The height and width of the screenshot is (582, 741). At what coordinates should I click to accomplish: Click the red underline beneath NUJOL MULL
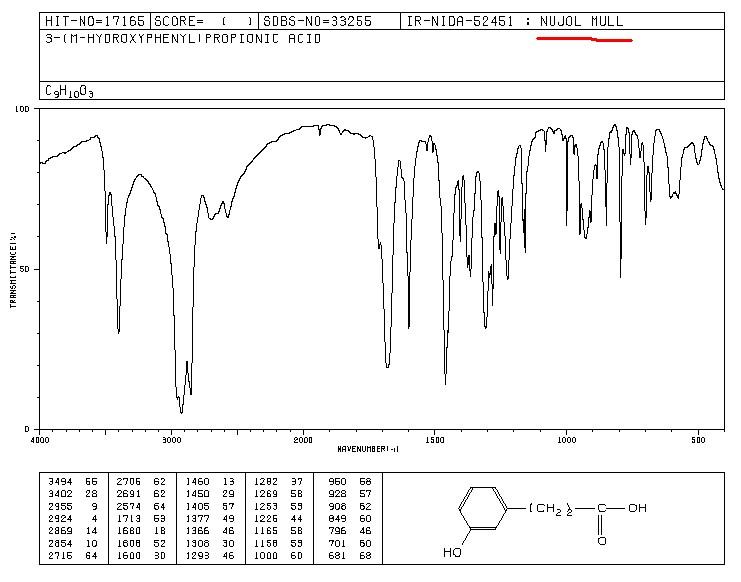(585, 39)
